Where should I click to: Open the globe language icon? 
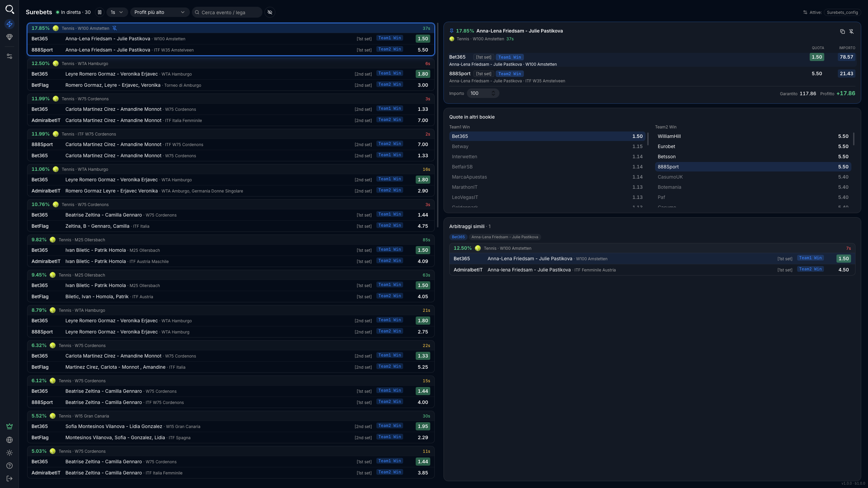(x=9, y=440)
